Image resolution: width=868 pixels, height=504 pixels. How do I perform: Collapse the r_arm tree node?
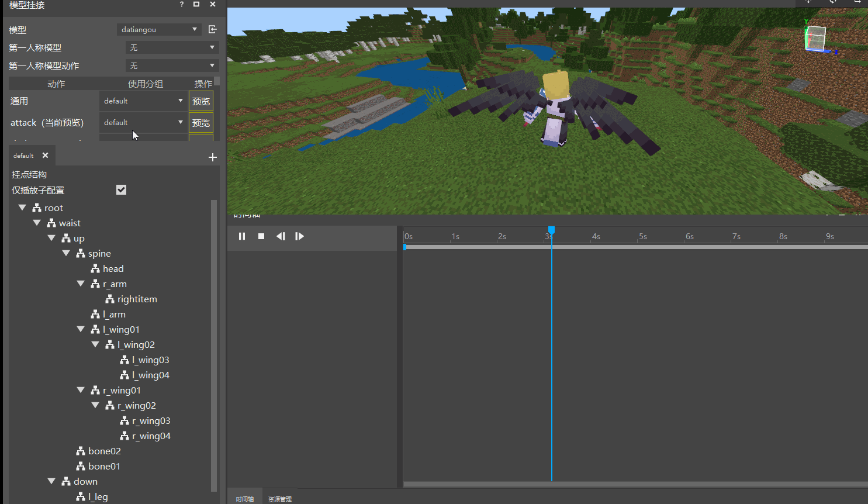point(81,284)
